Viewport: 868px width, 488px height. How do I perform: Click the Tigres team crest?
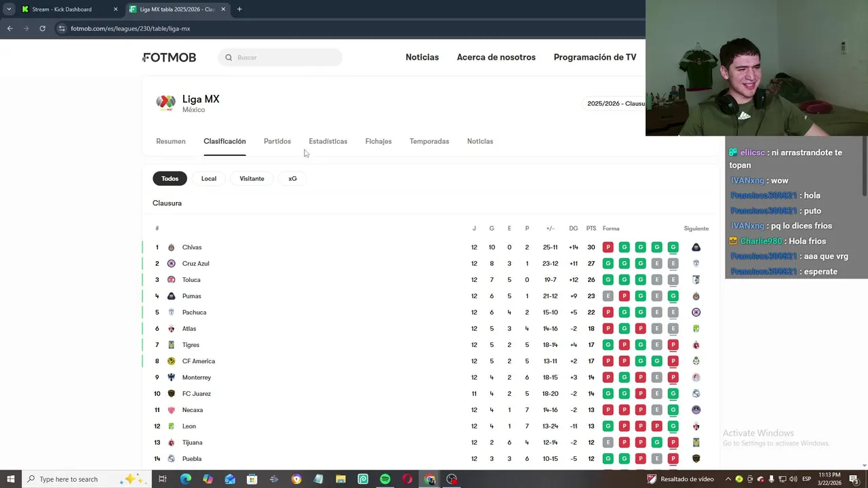click(171, 345)
